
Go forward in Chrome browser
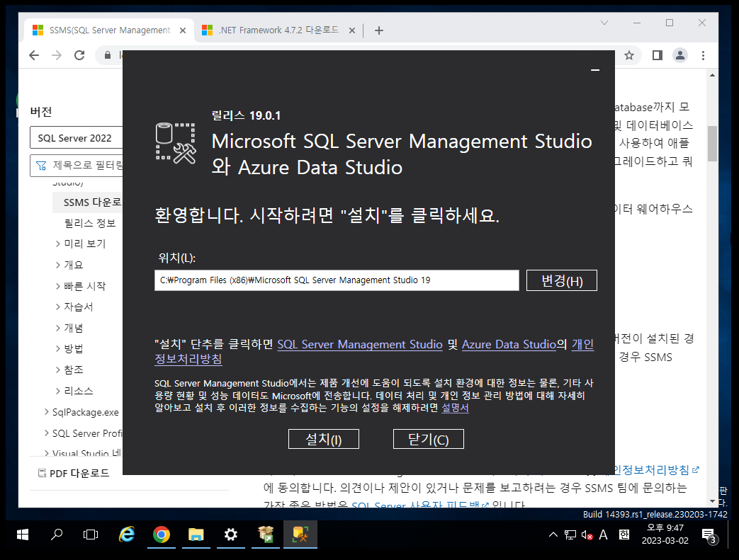(x=57, y=56)
